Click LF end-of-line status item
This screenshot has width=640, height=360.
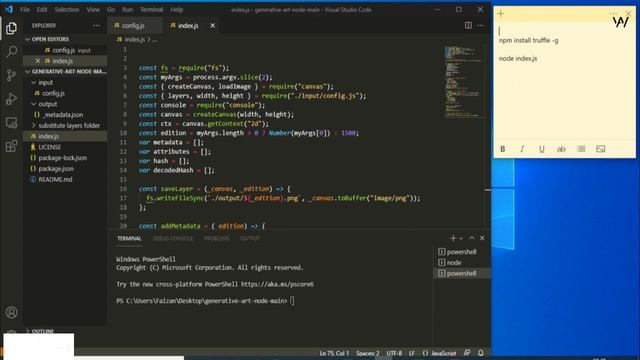(x=412, y=353)
